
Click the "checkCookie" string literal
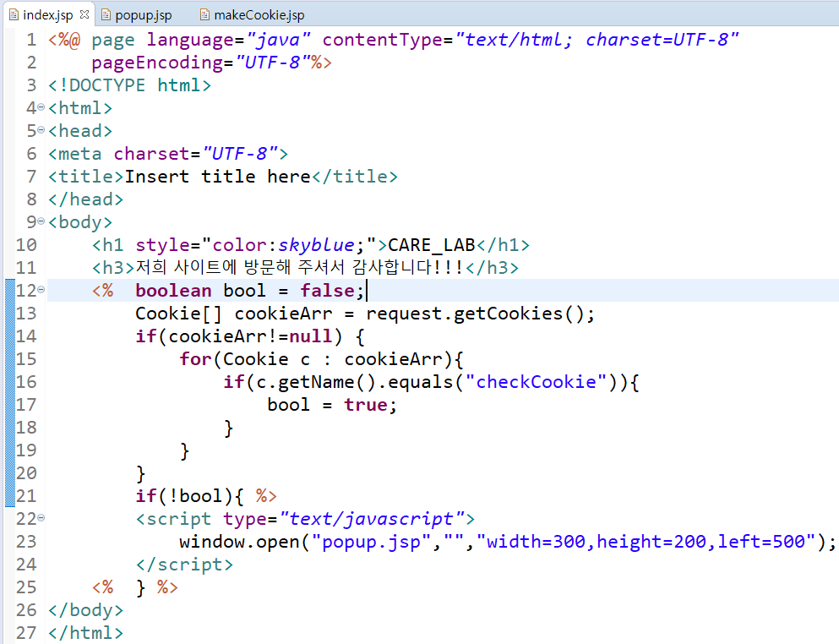(537, 382)
